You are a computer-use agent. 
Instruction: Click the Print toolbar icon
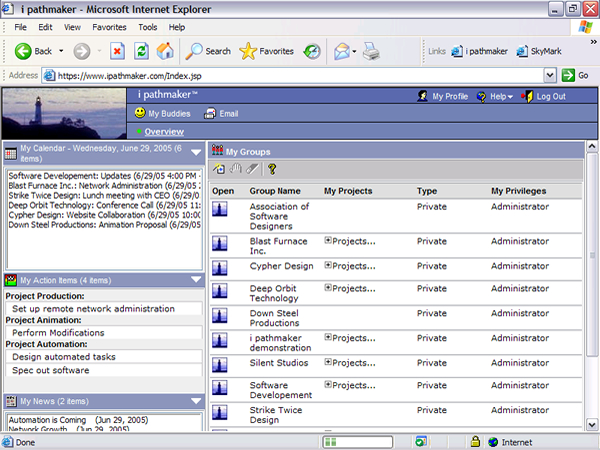click(x=371, y=51)
